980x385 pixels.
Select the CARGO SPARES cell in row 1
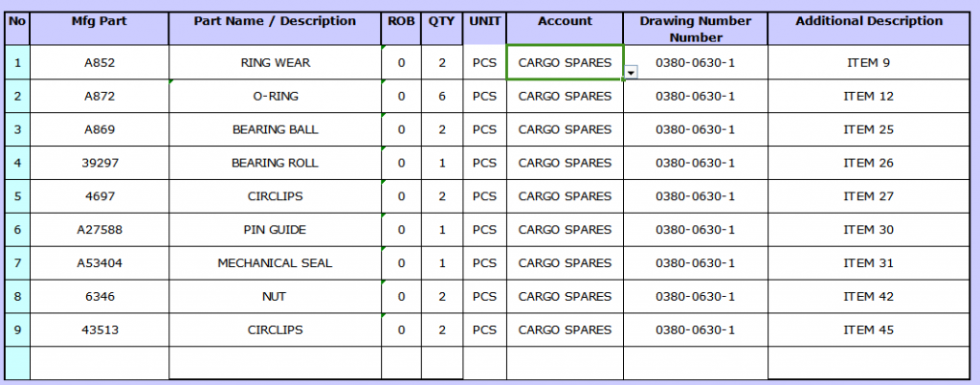tap(565, 62)
